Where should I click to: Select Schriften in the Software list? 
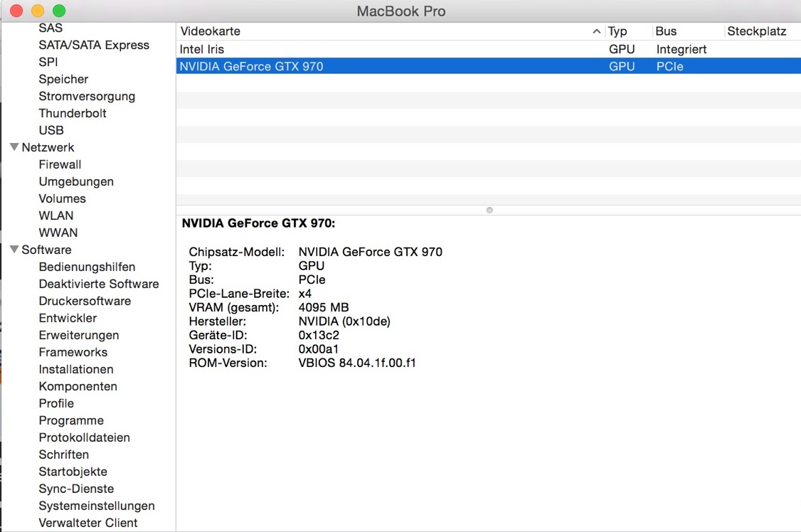[64, 454]
